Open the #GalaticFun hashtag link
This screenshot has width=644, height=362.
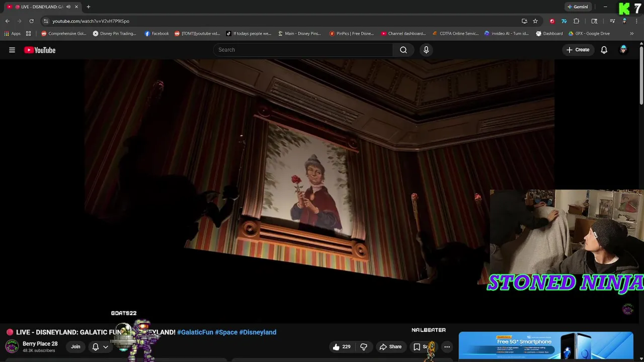pyautogui.click(x=195, y=332)
